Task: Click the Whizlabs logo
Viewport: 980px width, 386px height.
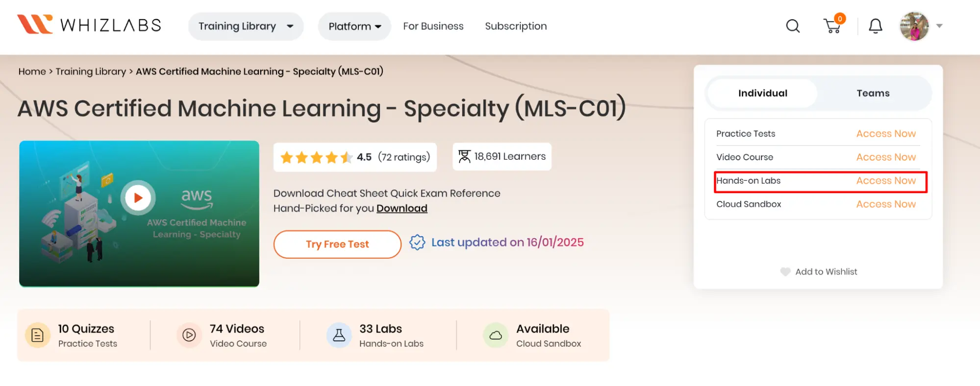Action: (x=89, y=24)
